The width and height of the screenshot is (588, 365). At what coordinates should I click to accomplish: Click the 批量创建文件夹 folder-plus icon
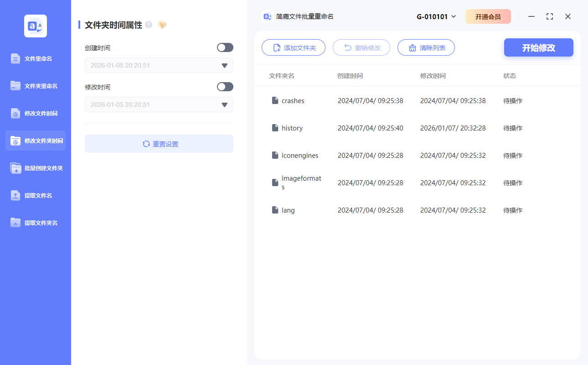15,168
